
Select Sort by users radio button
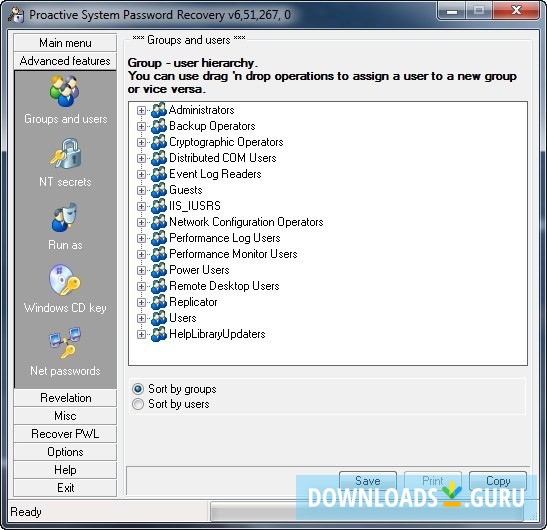[x=138, y=404]
